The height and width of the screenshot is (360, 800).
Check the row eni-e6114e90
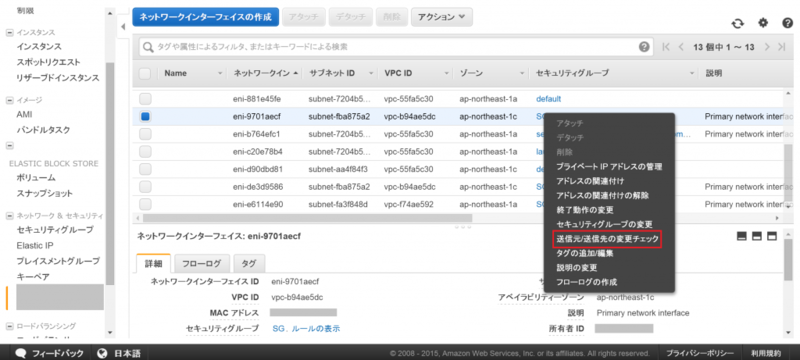[x=145, y=204]
